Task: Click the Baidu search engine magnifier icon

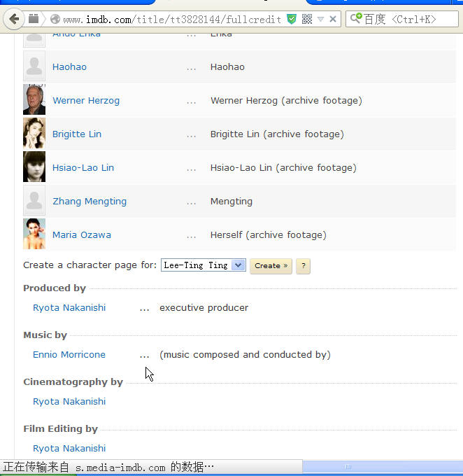Action: [x=356, y=19]
